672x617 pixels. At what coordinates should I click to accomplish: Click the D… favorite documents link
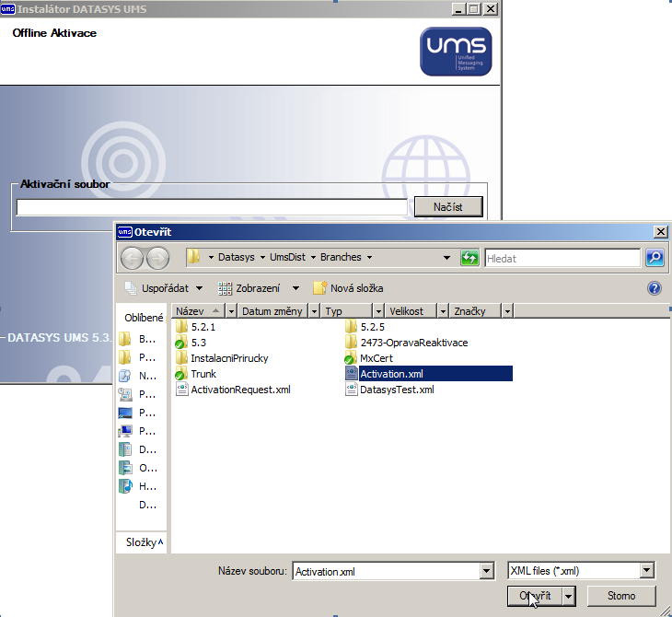[137, 449]
